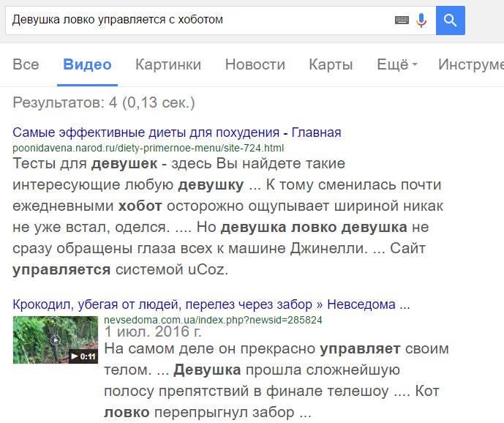
Task: Open result Крокодил, убегая от людей link
Action: point(211,304)
